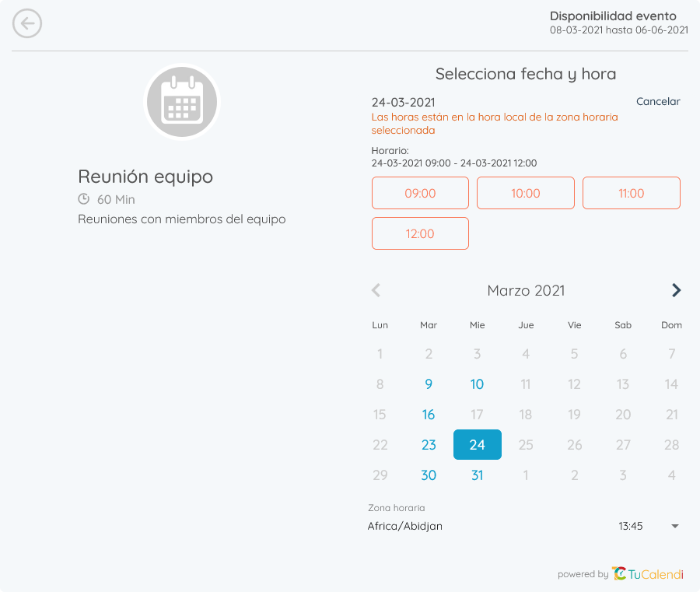
Task: Select March 9 on the calendar
Action: [x=429, y=384]
